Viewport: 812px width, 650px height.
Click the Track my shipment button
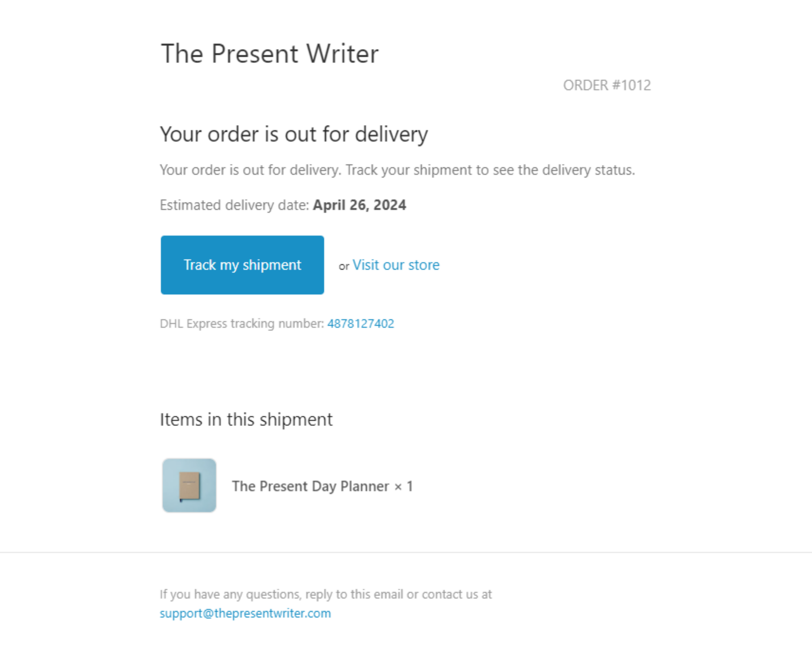(242, 265)
